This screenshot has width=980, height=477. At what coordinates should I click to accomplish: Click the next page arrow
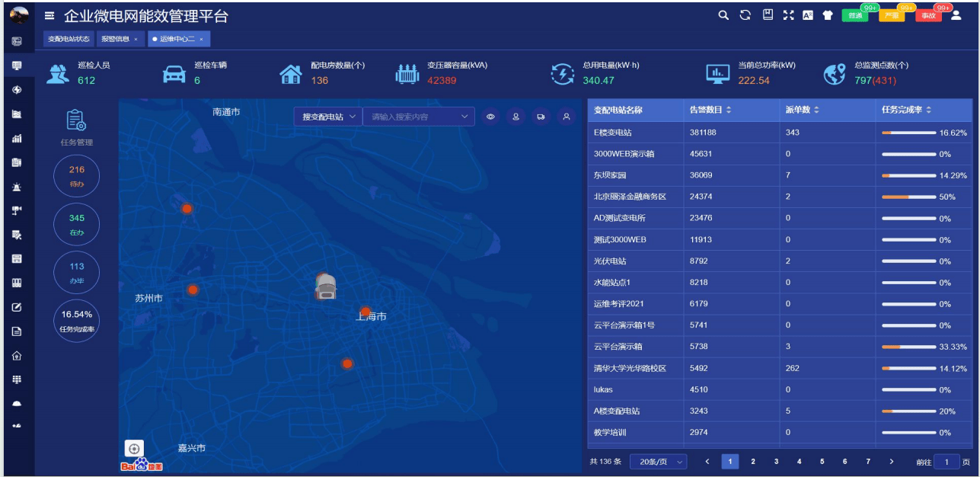(x=891, y=462)
